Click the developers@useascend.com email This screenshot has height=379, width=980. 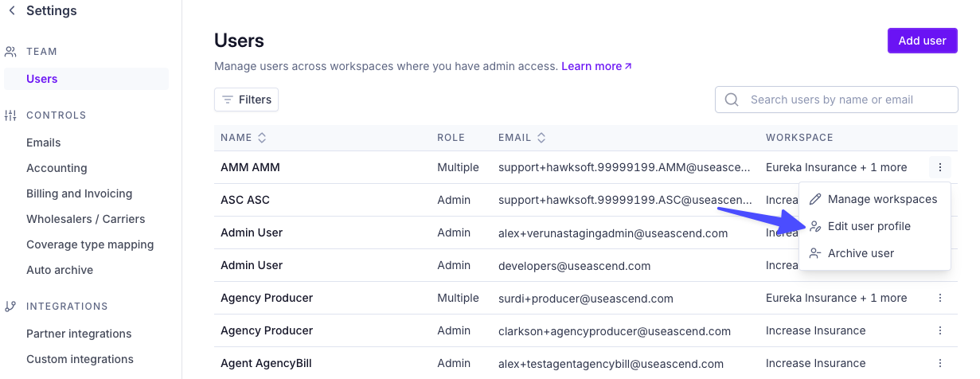click(574, 265)
